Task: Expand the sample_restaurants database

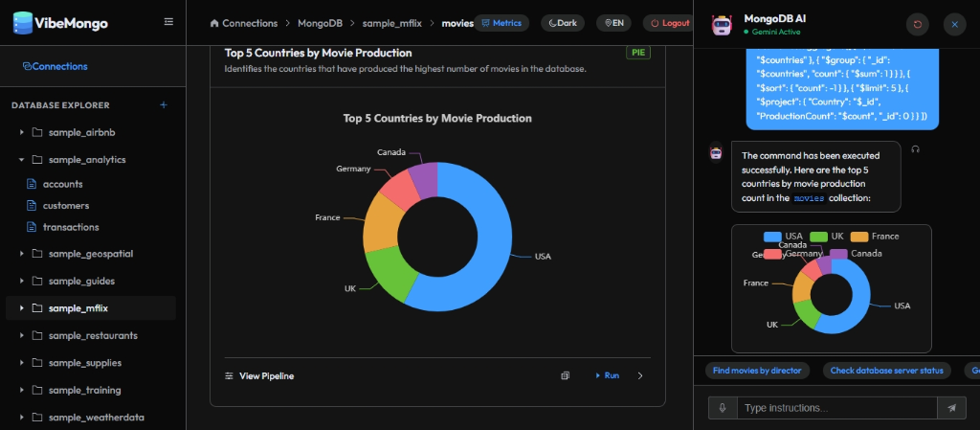Action: [x=21, y=335]
